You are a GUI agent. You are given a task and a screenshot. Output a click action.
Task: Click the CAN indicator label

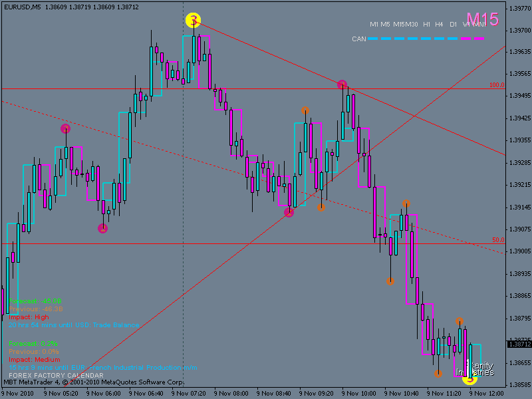tap(359, 39)
